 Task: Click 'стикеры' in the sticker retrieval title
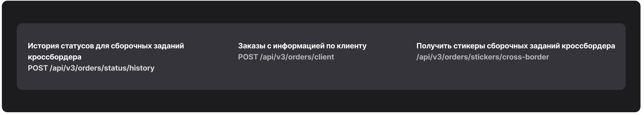[469, 46]
